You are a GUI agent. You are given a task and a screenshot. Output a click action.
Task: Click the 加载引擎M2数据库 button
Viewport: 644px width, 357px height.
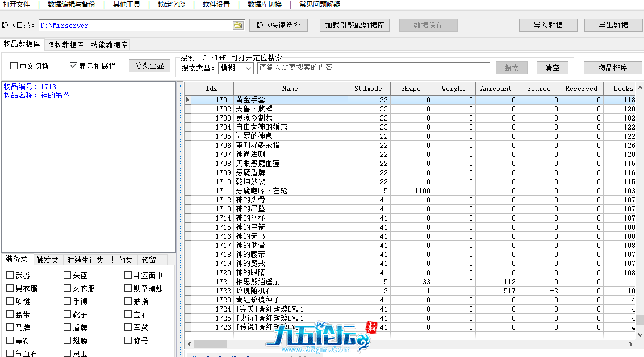pos(354,26)
